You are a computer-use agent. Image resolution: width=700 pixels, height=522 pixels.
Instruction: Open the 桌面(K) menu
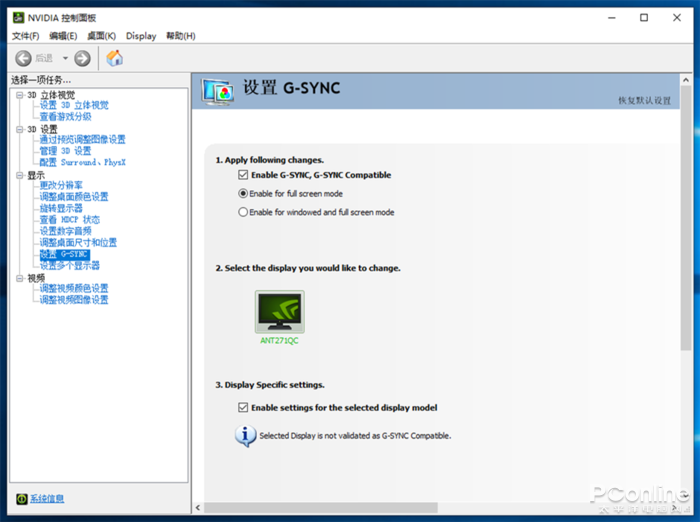point(101,36)
